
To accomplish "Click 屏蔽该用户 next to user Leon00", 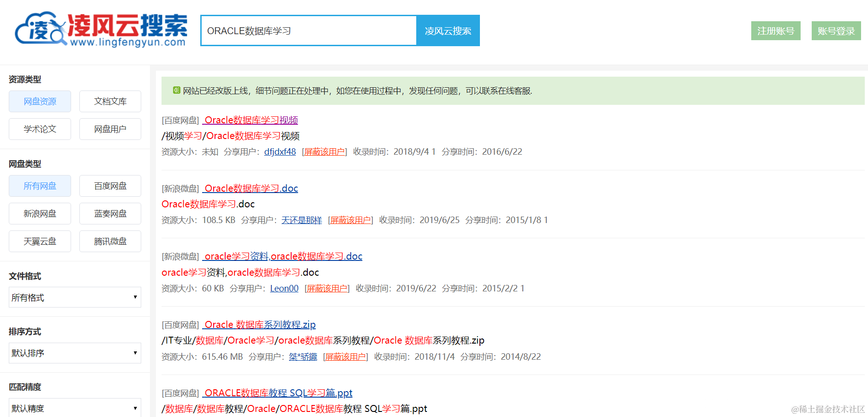I will coord(327,288).
